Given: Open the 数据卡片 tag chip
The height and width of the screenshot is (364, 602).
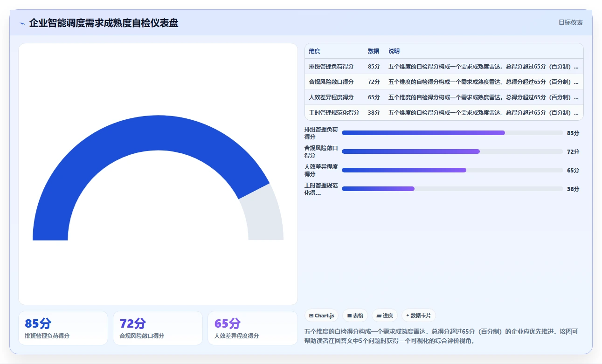Looking at the screenshot, I should point(418,316).
